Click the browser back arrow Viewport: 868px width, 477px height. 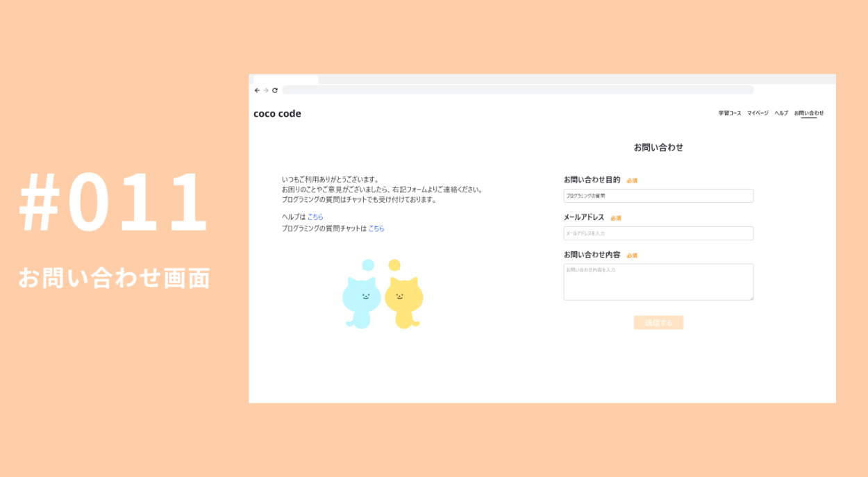tap(257, 90)
